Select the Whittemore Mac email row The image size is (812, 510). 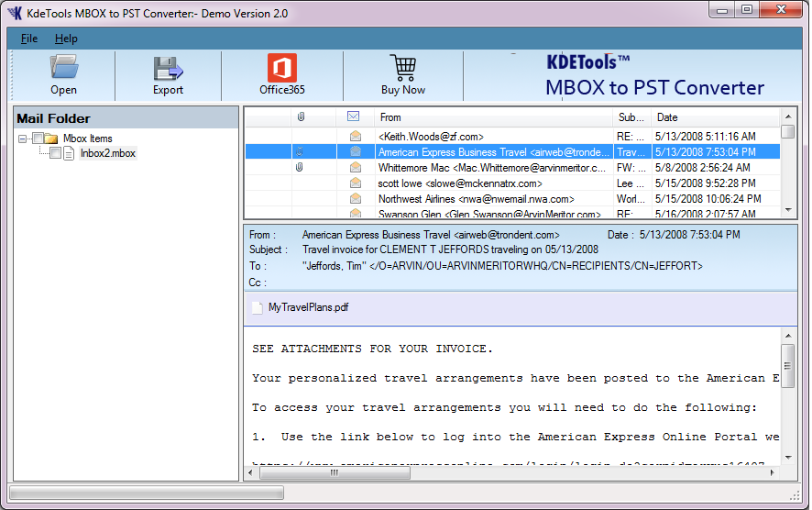click(x=512, y=168)
